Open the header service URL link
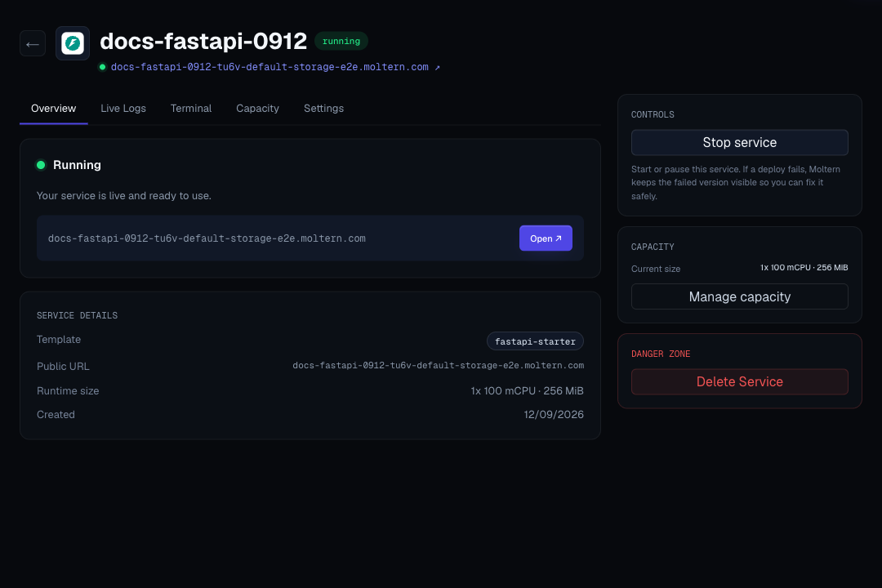882x588 pixels. click(269, 67)
